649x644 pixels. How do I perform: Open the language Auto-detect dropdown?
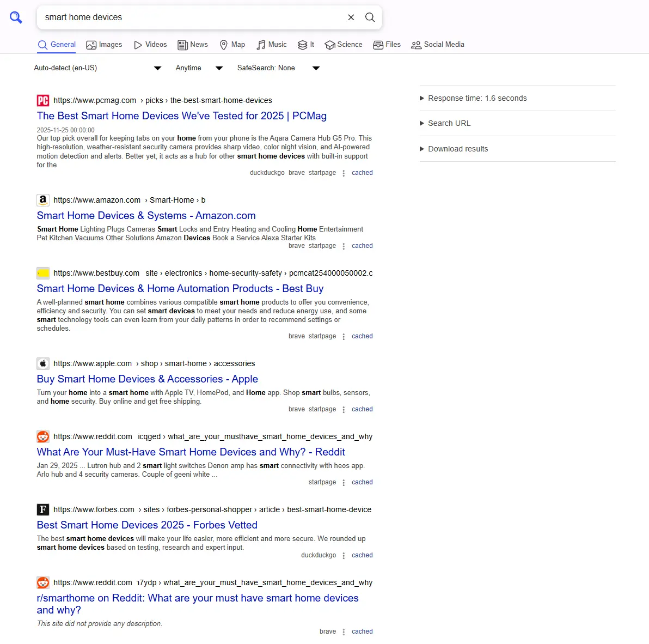pos(97,68)
